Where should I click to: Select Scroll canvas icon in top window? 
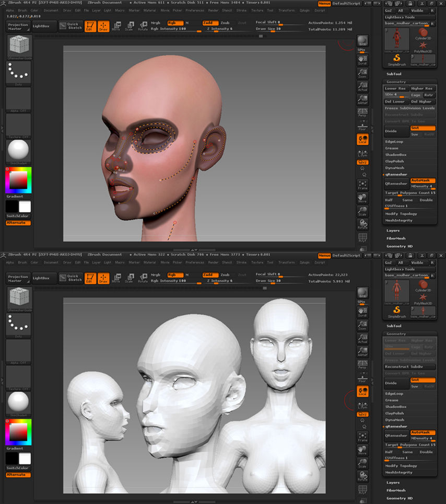pos(362,60)
